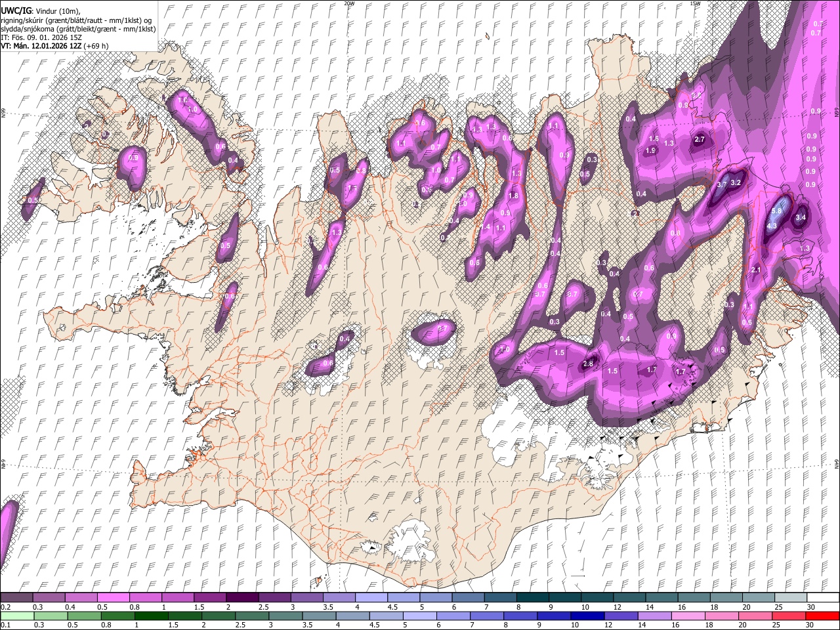Click the valid time 'VT: Mán. 12.01.2026 12Z' line
The width and height of the screenshot is (840, 630).
point(54,46)
